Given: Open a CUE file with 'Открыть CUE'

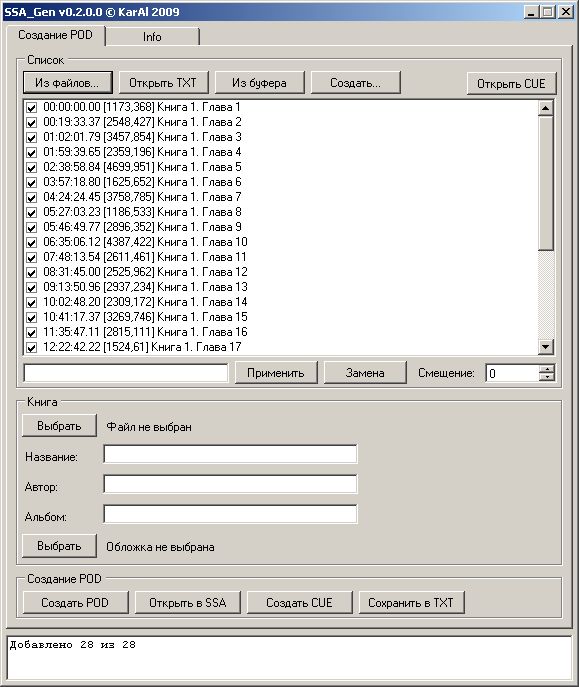Looking at the screenshot, I should pyautogui.click(x=511, y=83).
